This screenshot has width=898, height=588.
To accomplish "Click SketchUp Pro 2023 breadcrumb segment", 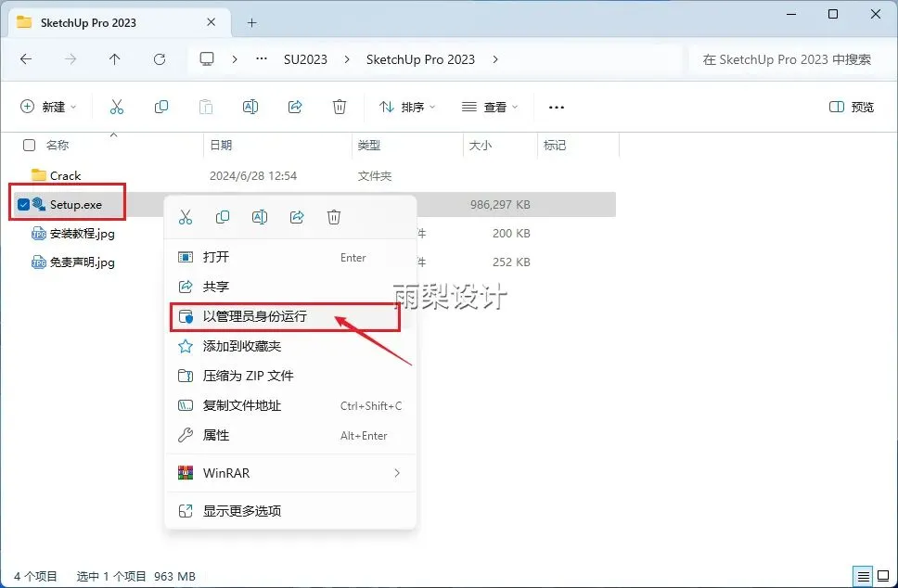I will click(x=420, y=59).
